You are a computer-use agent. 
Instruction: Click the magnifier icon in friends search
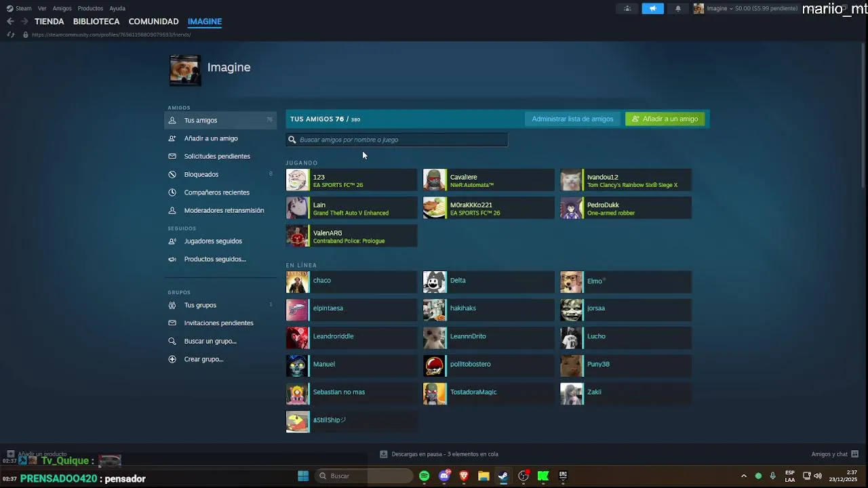(292, 140)
